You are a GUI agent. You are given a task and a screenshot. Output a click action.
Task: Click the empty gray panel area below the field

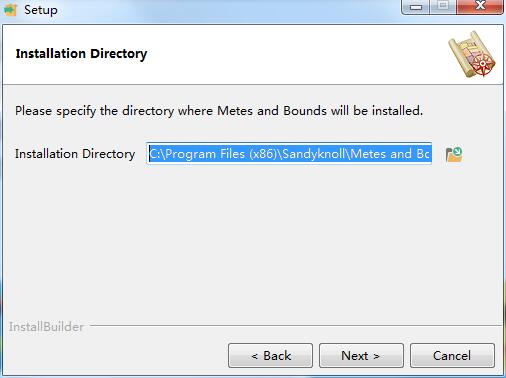[x=253, y=243]
